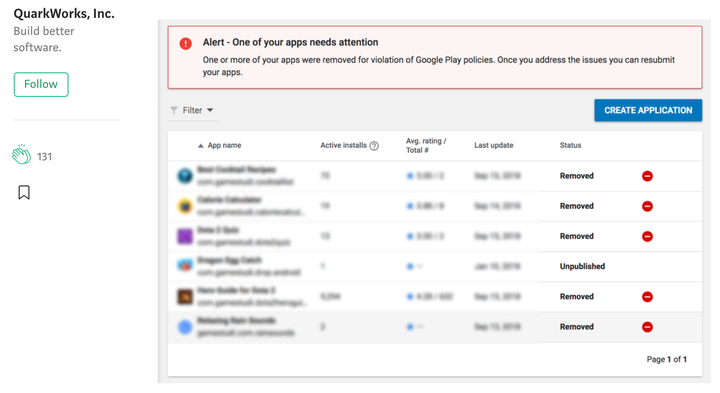Viewport: 720px width, 393px height.
Task: Select the blue round app icon in last row
Action: click(x=185, y=327)
